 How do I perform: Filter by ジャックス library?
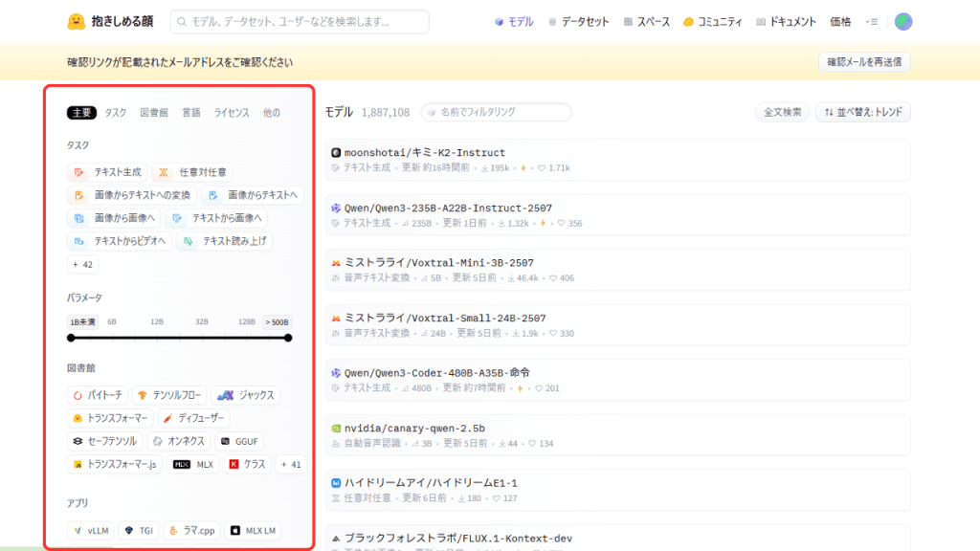pos(246,395)
